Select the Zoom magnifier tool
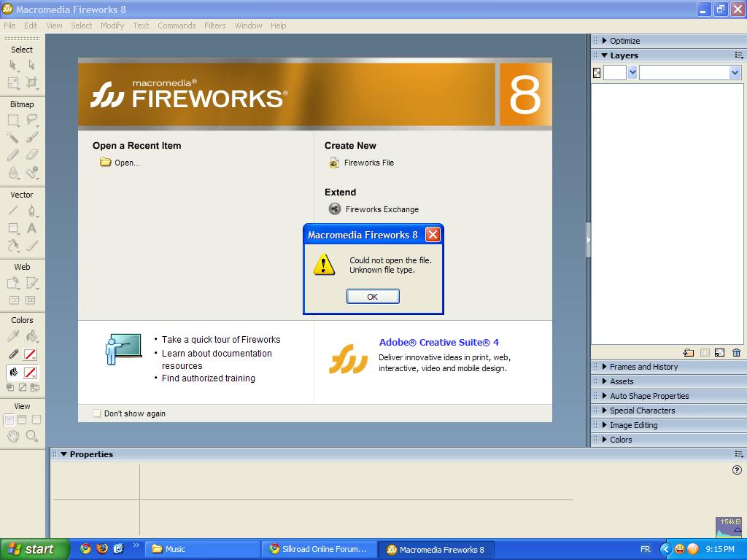 click(31, 436)
